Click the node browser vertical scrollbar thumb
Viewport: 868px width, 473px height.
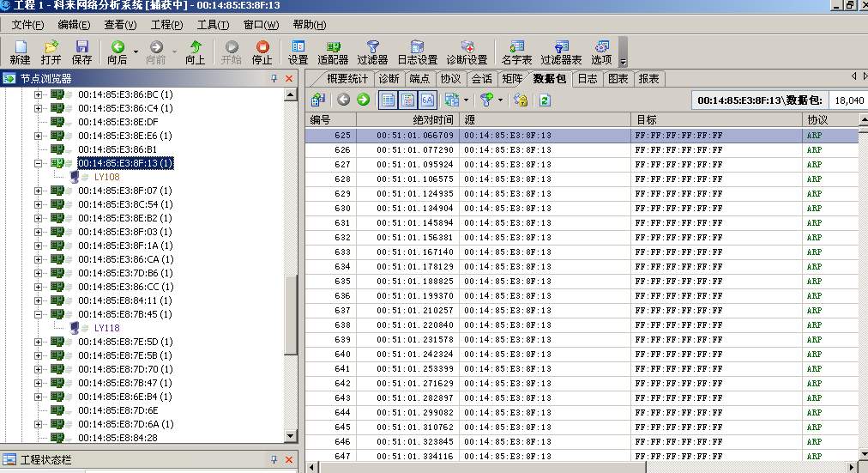coord(291,313)
